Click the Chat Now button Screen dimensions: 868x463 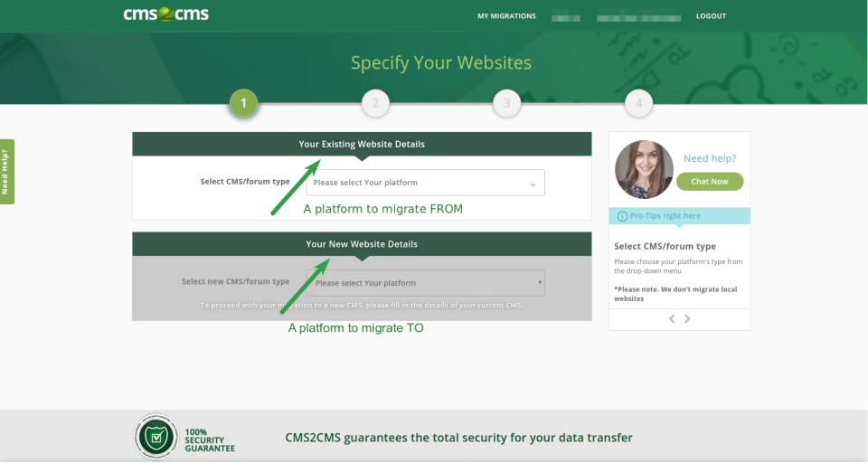tap(710, 182)
